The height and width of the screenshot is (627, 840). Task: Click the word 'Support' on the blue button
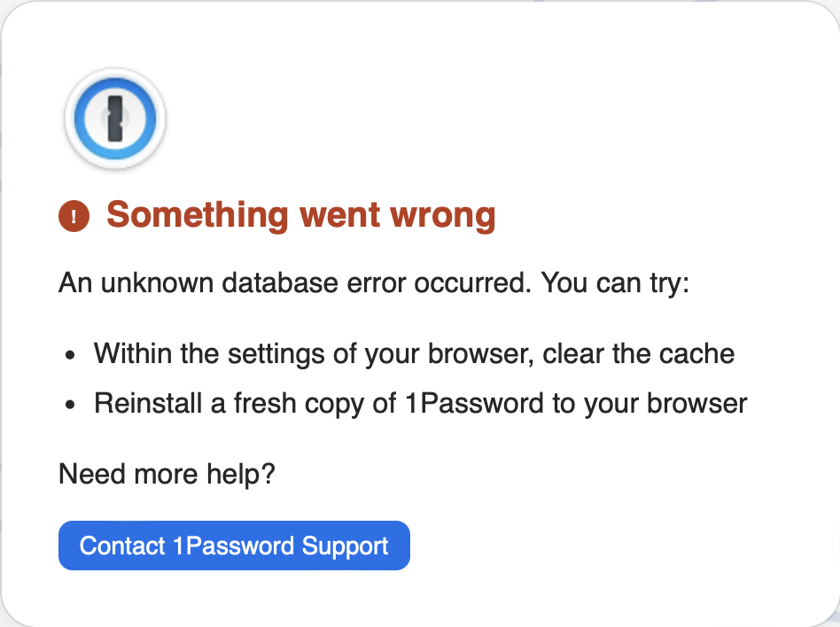click(x=345, y=546)
